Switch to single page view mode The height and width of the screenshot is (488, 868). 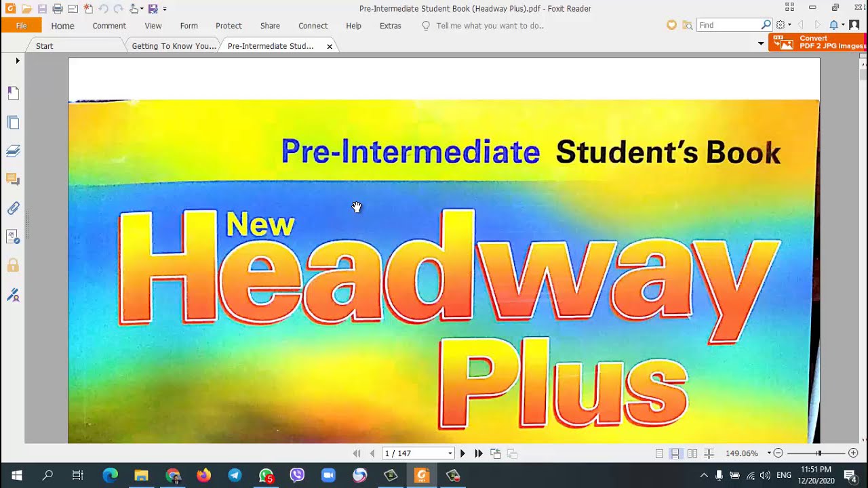click(659, 453)
